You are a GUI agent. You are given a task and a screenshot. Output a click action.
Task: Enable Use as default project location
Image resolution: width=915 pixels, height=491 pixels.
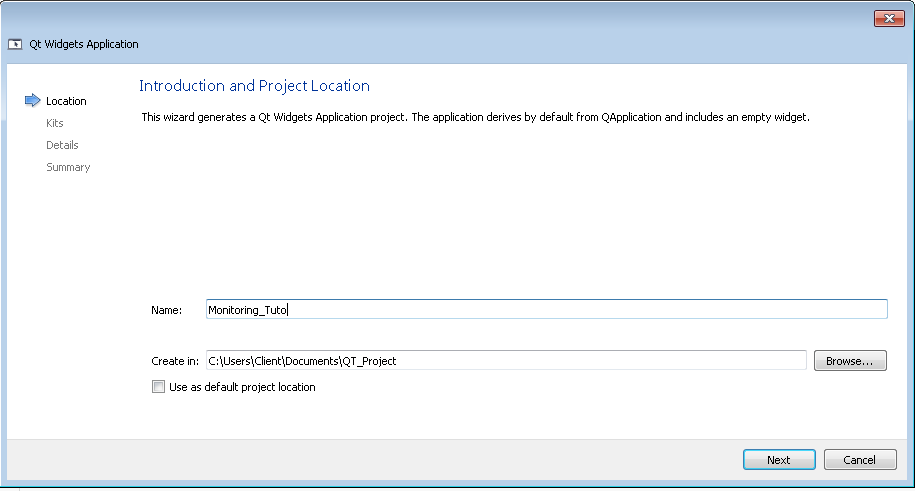158,386
